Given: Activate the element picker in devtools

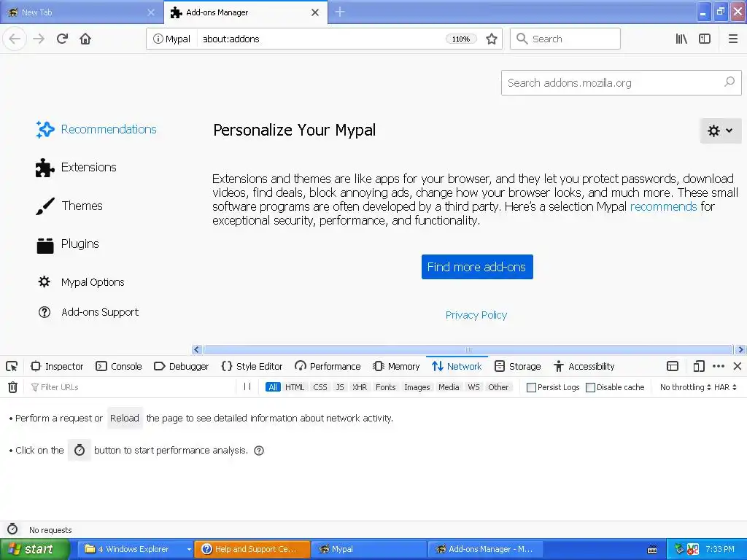Looking at the screenshot, I should 12,366.
